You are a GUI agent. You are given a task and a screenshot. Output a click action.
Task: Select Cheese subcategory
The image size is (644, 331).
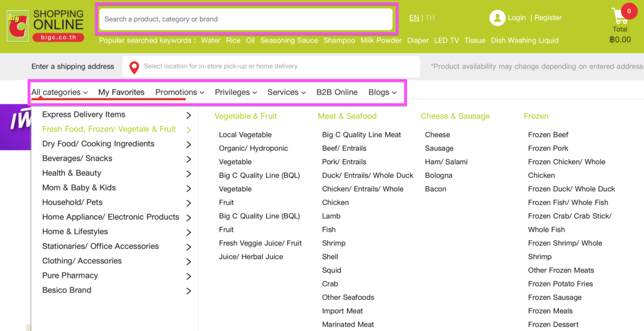pos(437,135)
